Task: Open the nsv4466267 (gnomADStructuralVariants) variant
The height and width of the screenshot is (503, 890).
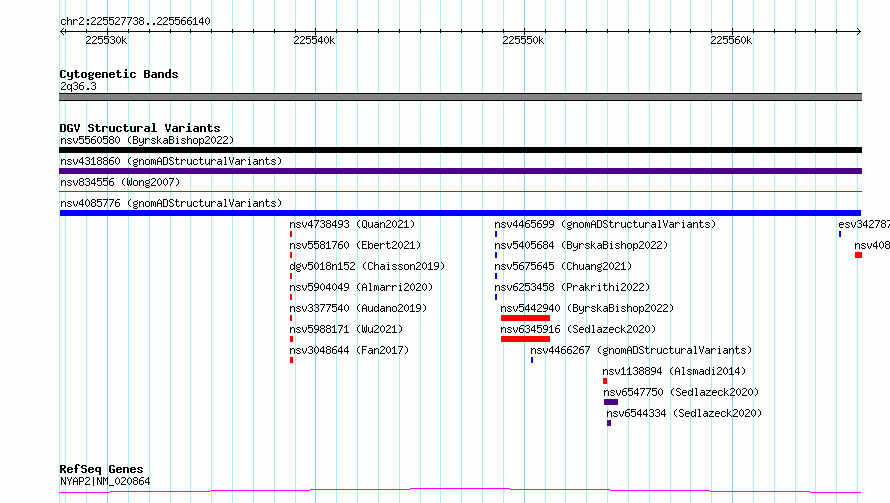Action: (641, 350)
